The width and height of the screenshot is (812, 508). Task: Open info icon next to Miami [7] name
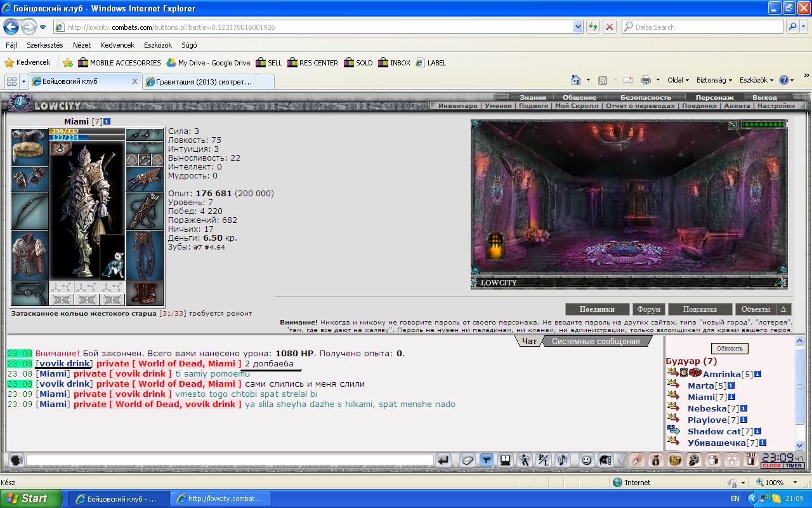coord(107,121)
